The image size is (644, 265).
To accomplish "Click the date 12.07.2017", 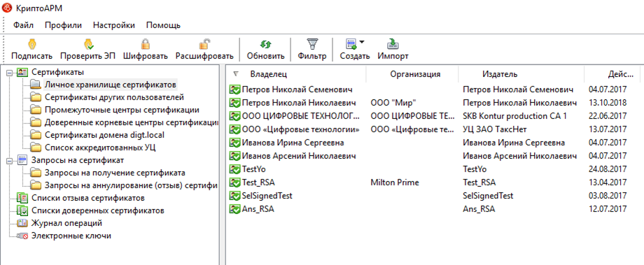I will click(608, 209).
